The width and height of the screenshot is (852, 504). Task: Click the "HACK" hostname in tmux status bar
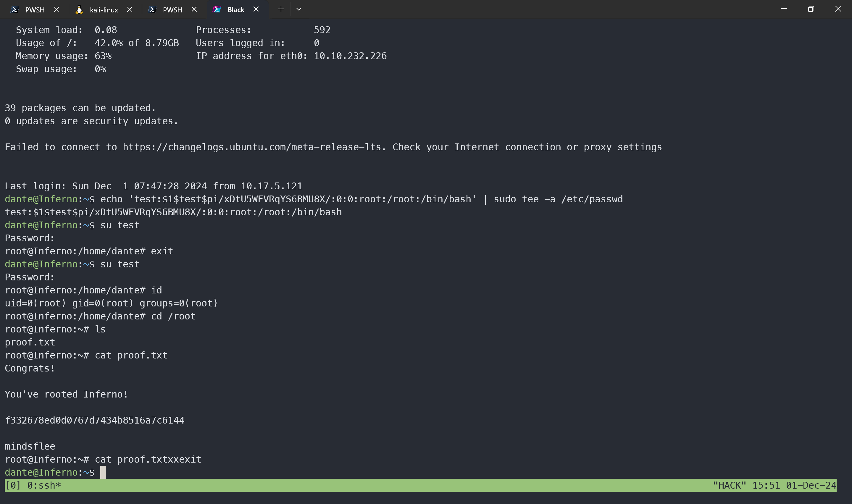729,485
